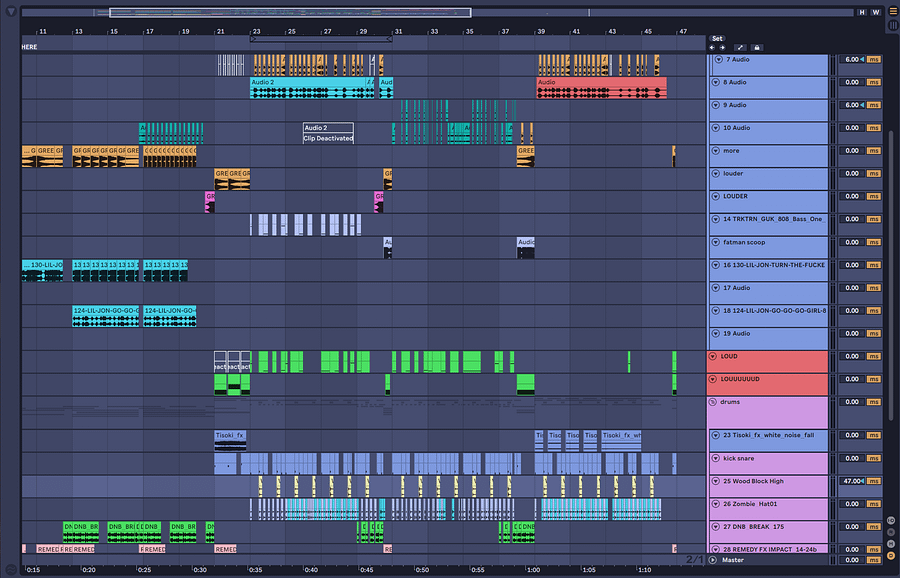Switch to Session view icon
The height and width of the screenshot is (578, 900).
coord(893,25)
